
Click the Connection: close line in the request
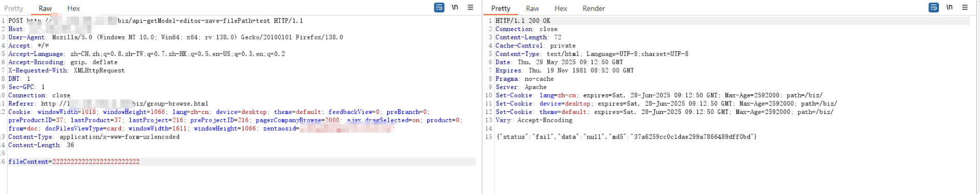[x=39, y=95]
